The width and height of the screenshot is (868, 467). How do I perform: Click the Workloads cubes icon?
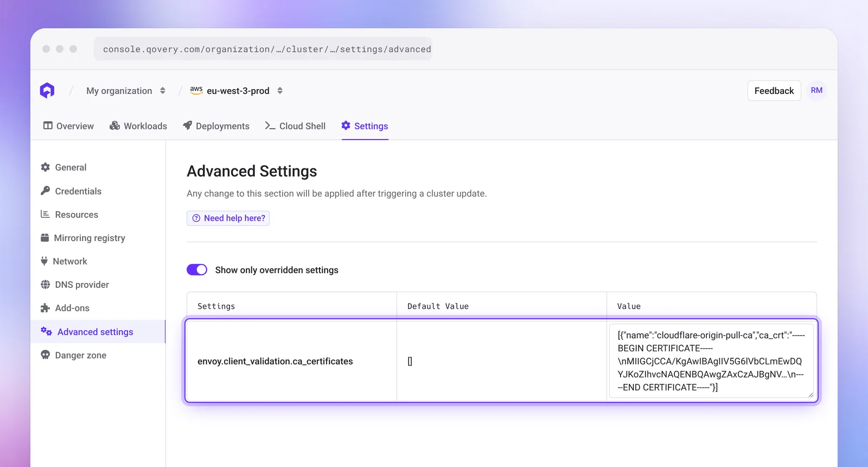pyautogui.click(x=114, y=125)
